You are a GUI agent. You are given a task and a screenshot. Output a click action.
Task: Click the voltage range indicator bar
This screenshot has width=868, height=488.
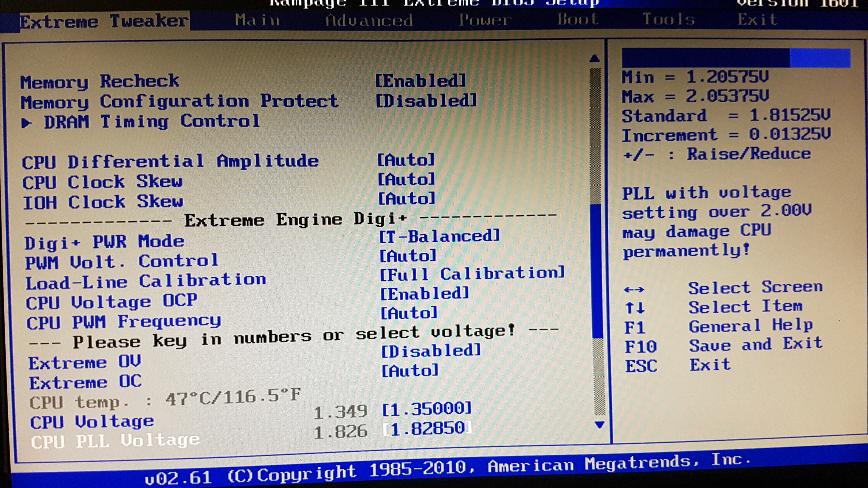pyautogui.click(x=736, y=58)
